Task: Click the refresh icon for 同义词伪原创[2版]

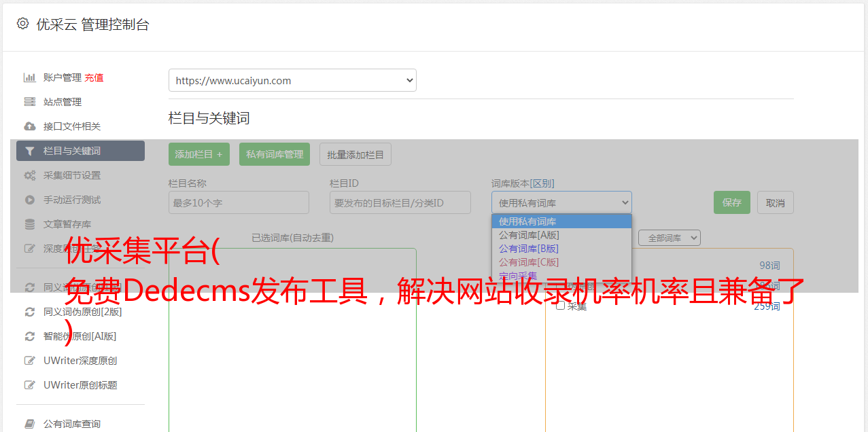Action: tap(30, 312)
